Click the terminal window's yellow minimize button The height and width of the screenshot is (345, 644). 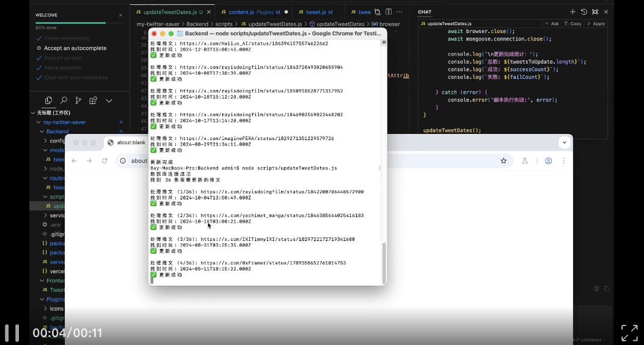coord(163,34)
